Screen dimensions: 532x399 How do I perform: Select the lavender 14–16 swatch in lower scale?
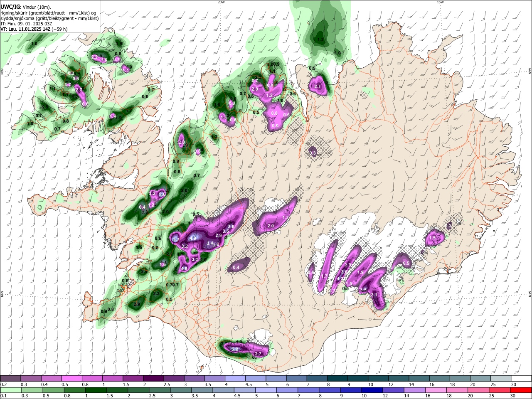point(414,390)
